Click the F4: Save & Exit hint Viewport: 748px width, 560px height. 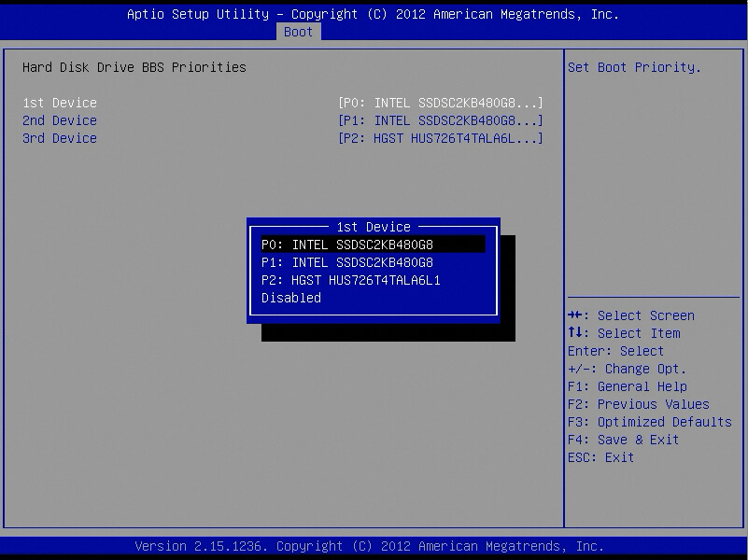623,440
